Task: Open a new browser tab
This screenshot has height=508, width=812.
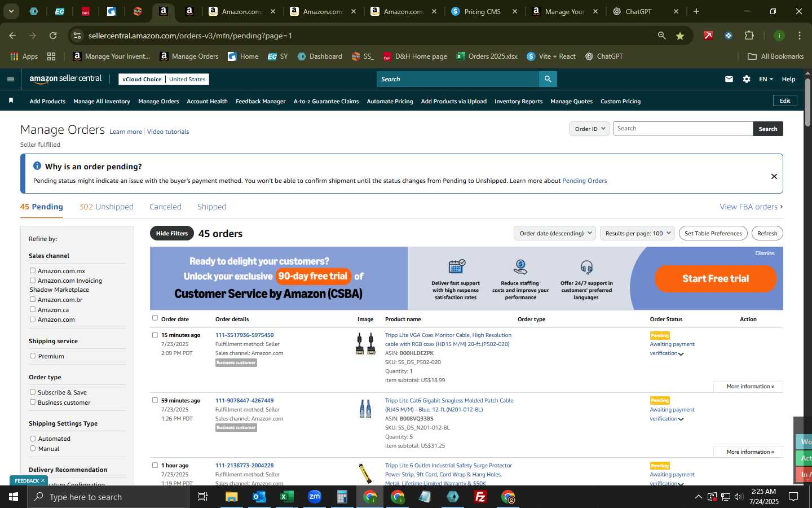Action: pyautogui.click(x=696, y=11)
